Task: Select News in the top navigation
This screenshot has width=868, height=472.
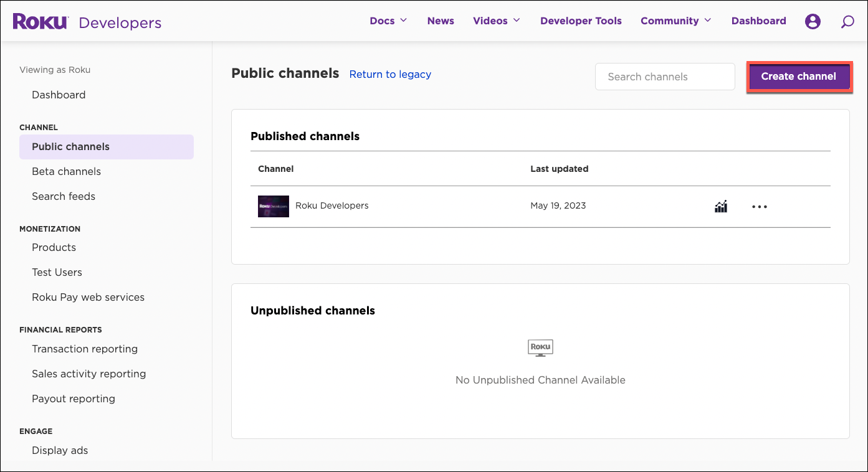Action: coord(441,21)
